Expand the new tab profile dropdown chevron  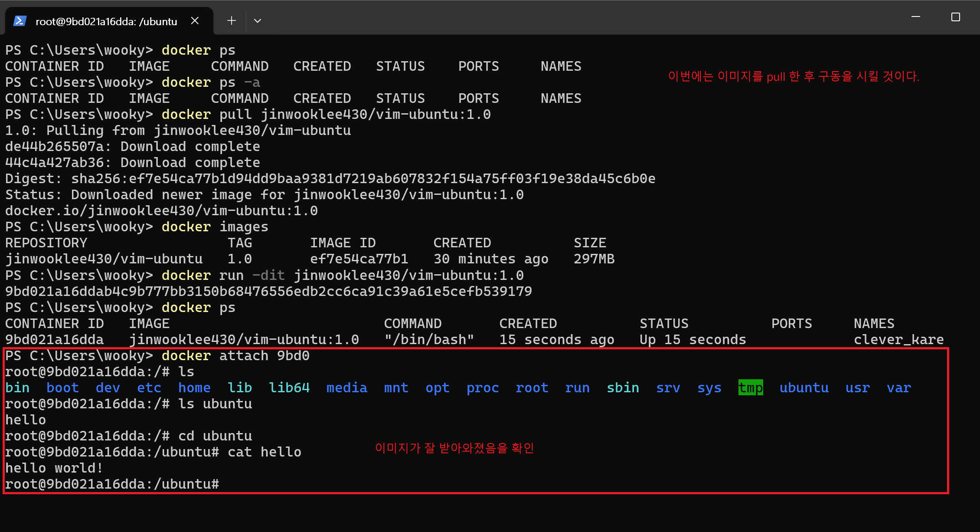258,21
